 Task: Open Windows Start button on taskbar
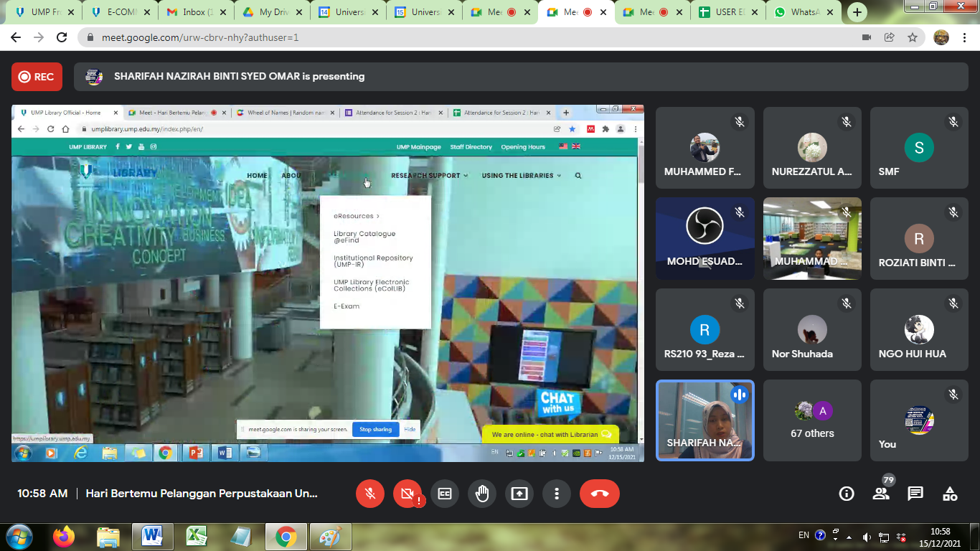point(19,537)
